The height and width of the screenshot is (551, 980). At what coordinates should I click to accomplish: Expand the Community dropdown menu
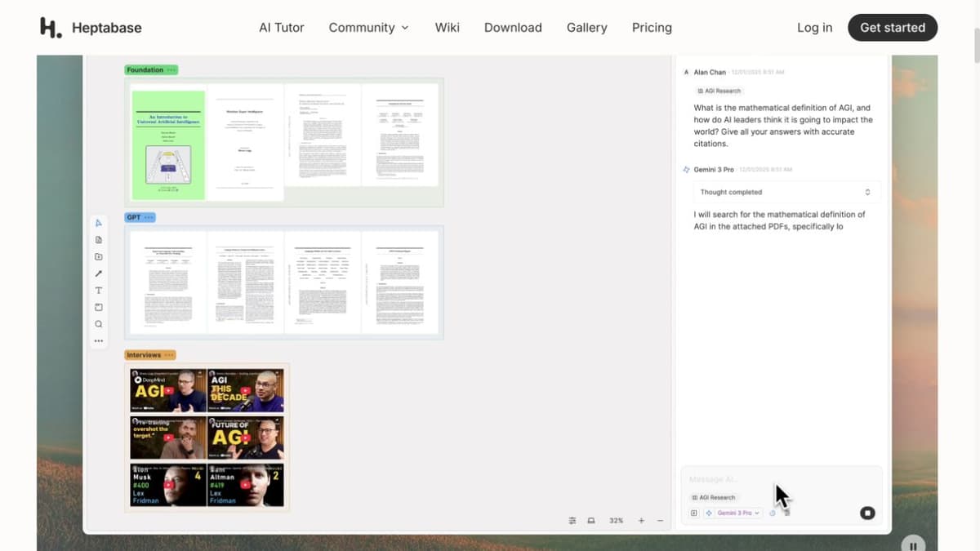click(x=368, y=27)
